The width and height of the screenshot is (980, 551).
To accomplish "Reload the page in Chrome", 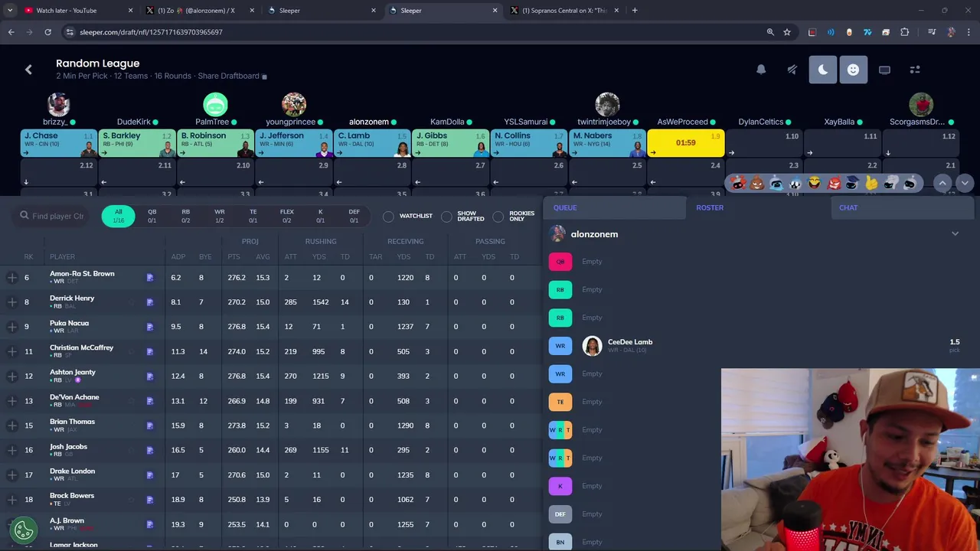I will [47, 32].
